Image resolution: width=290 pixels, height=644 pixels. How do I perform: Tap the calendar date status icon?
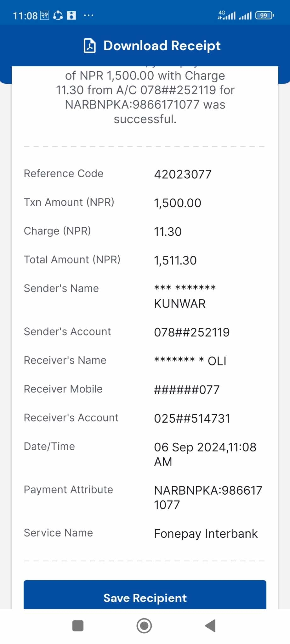(45, 15)
